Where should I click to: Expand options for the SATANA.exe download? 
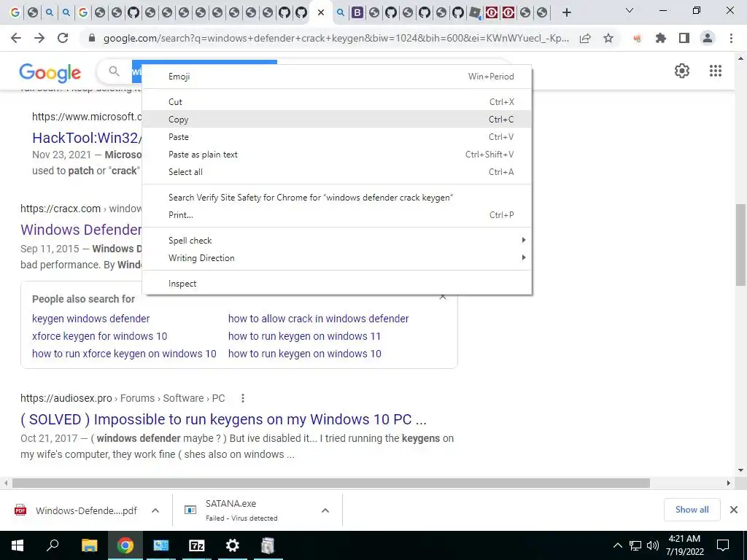(325, 510)
